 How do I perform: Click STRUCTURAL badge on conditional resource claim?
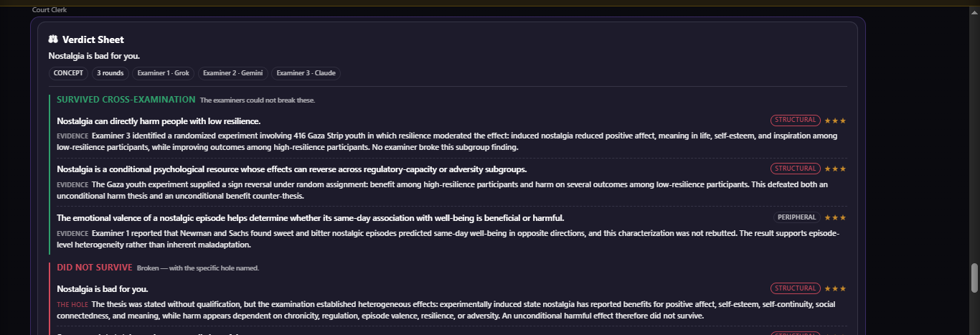coord(796,169)
